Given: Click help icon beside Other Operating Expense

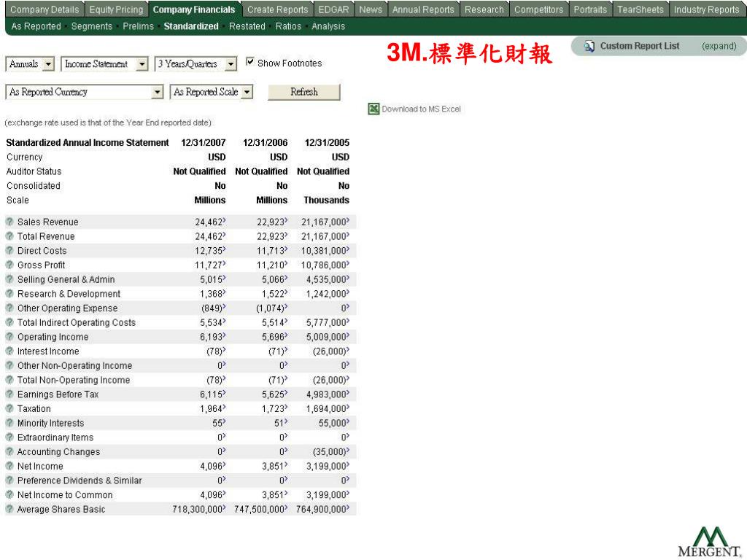Looking at the screenshot, I should click(x=9, y=308).
